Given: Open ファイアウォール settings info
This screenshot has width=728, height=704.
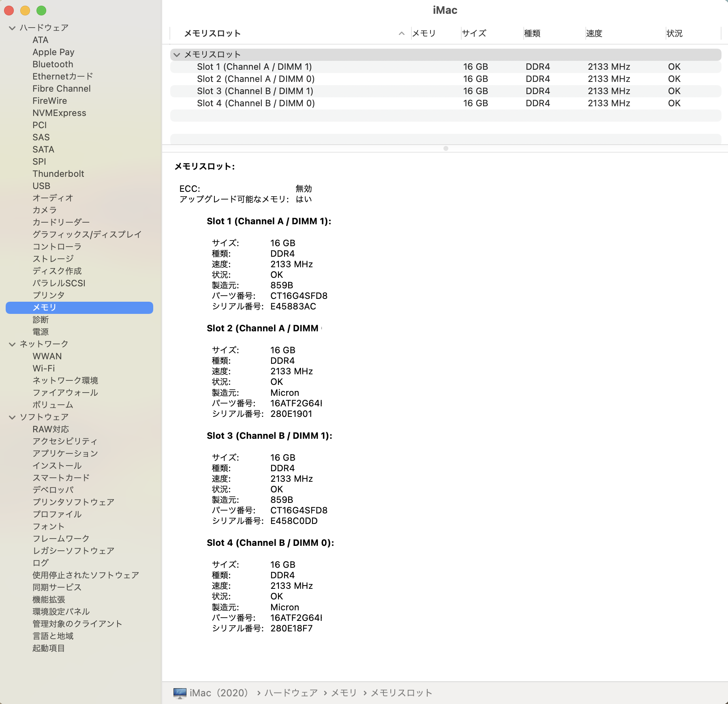Looking at the screenshot, I should [65, 393].
